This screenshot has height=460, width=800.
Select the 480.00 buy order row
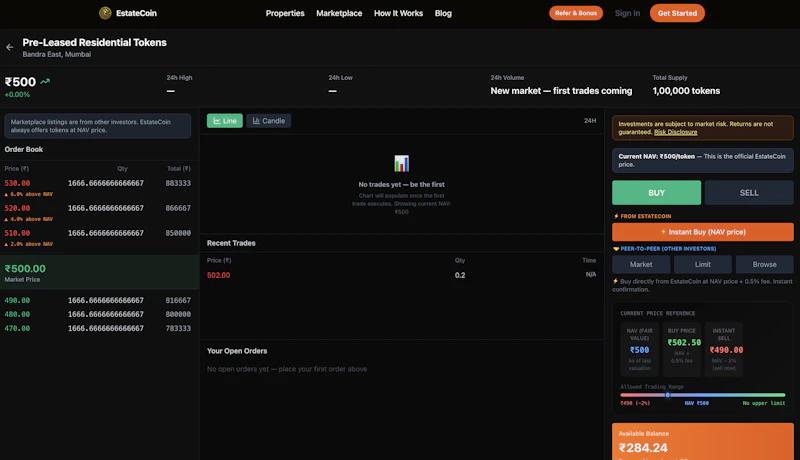click(x=97, y=314)
